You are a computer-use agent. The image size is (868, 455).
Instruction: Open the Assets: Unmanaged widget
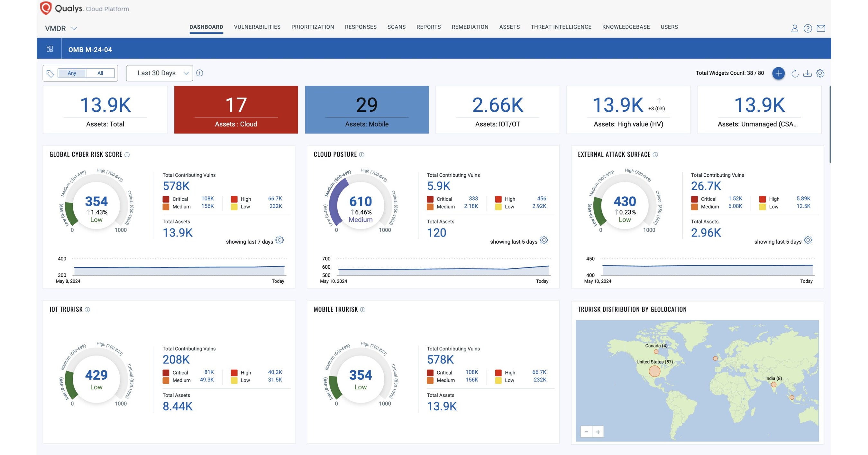tap(759, 110)
